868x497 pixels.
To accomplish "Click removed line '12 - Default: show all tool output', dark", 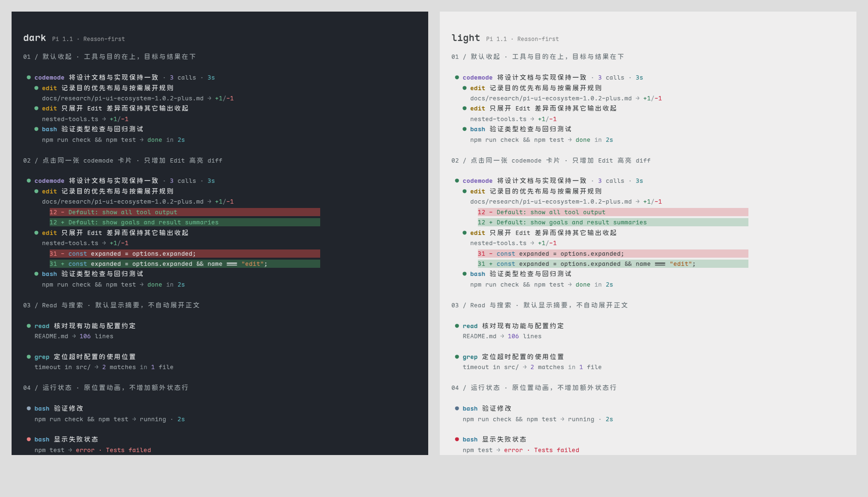I will tap(185, 212).
